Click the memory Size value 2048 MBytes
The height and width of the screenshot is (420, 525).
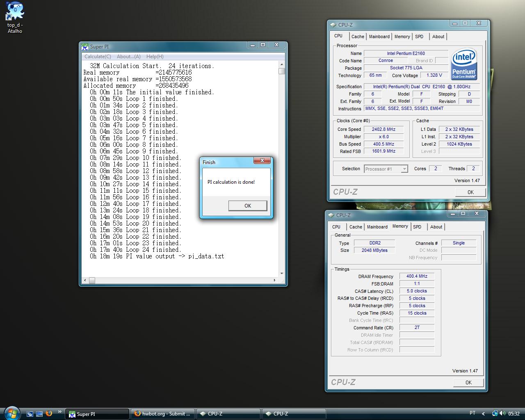click(374, 250)
